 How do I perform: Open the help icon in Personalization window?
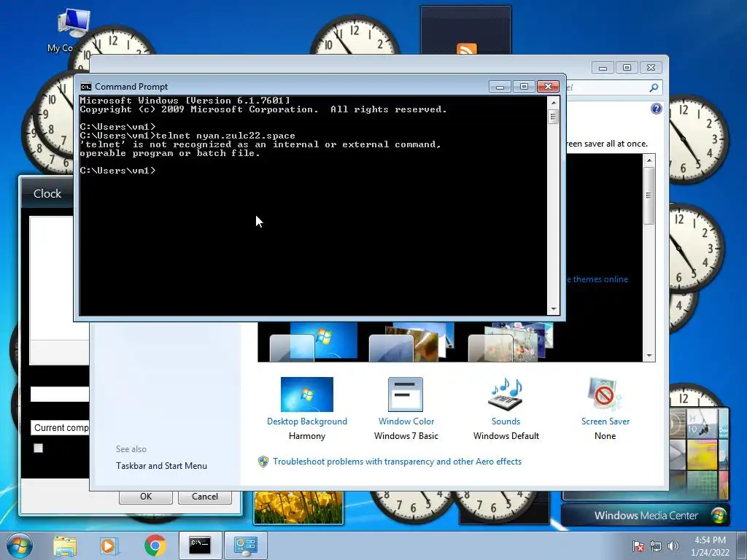[656, 109]
